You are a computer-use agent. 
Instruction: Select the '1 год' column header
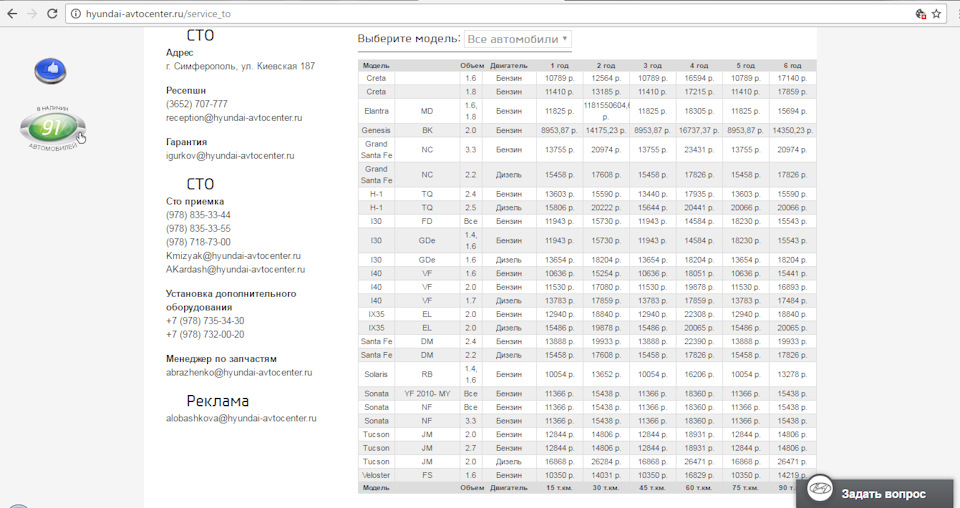click(x=559, y=65)
